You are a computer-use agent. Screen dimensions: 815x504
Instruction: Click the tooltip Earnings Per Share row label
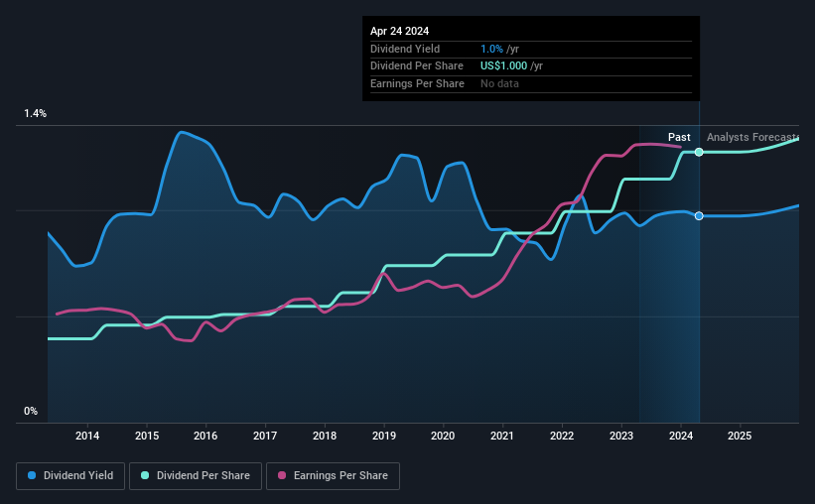417,83
